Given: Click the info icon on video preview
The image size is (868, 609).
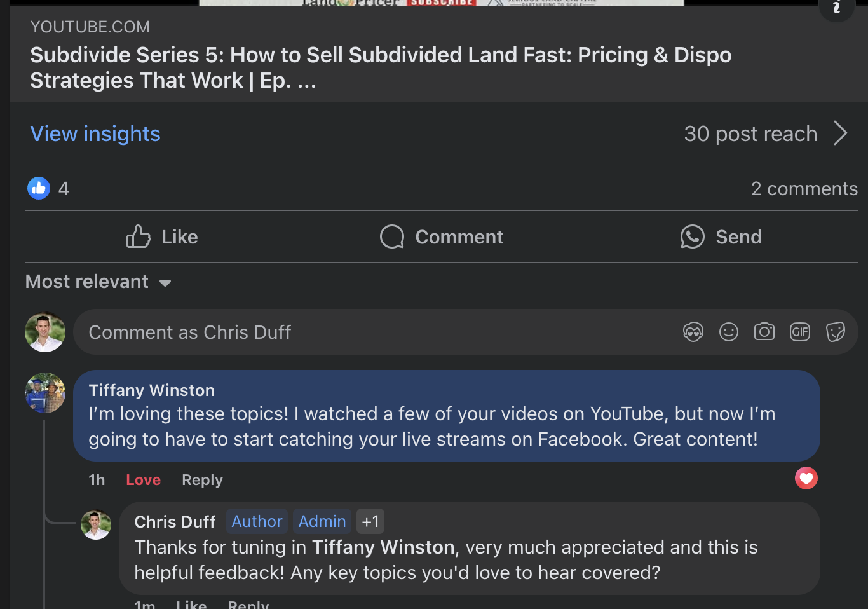Looking at the screenshot, I should (836, 8).
